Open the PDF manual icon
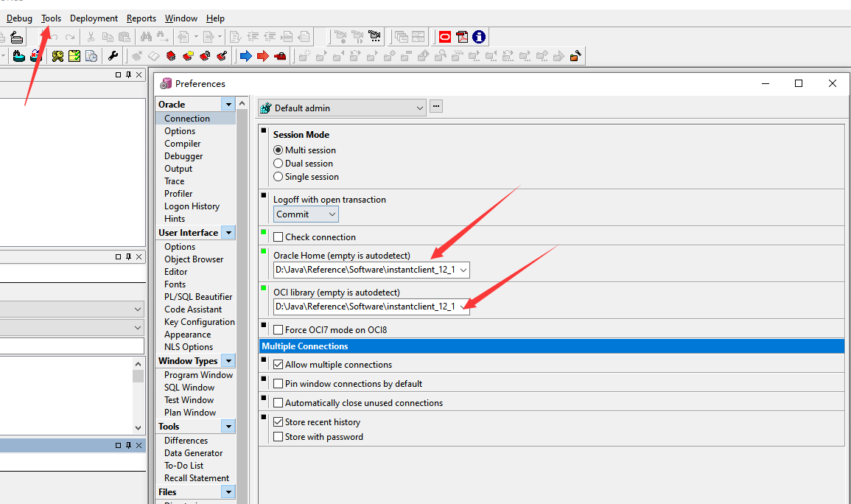Viewport: 851px width, 504px height. (x=462, y=37)
